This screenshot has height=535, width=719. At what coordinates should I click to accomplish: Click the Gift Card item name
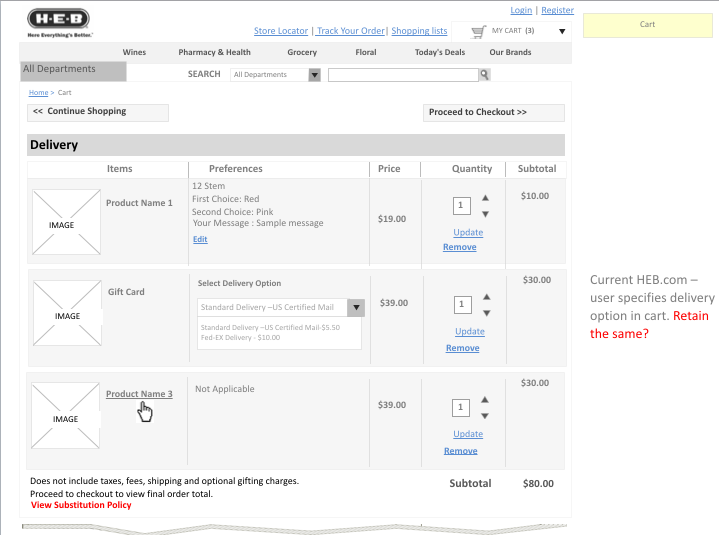(x=126, y=292)
